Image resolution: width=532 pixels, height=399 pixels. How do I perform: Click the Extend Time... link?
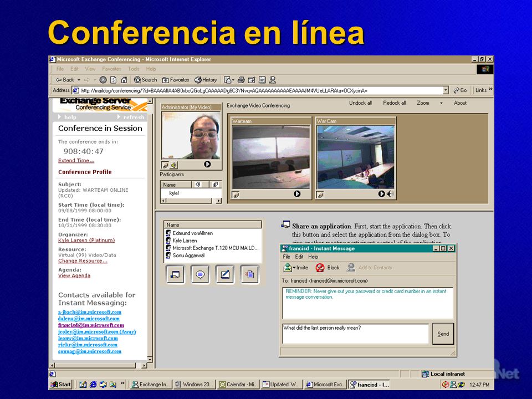tap(76, 161)
